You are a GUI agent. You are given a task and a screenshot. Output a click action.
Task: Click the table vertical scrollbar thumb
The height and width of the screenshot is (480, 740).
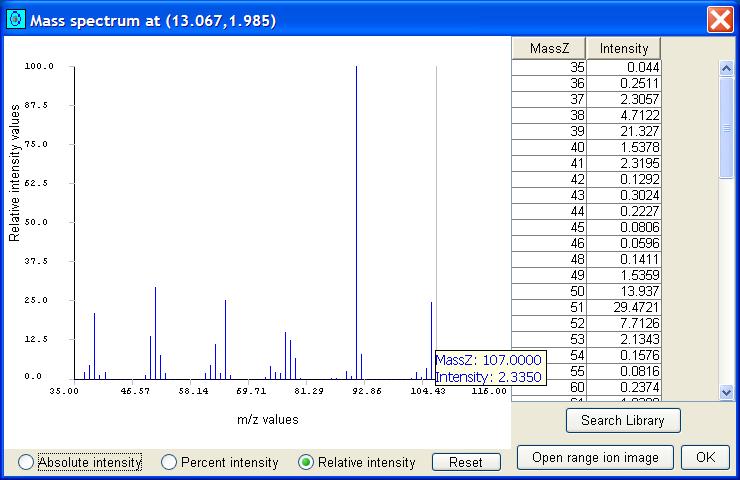pyautogui.click(x=726, y=128)
